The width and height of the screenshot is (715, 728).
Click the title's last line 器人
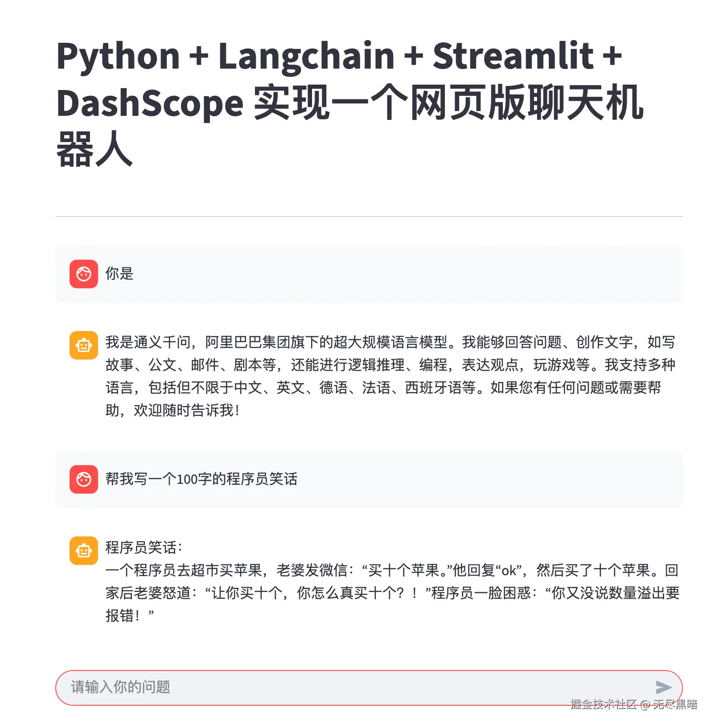[95, 149]
